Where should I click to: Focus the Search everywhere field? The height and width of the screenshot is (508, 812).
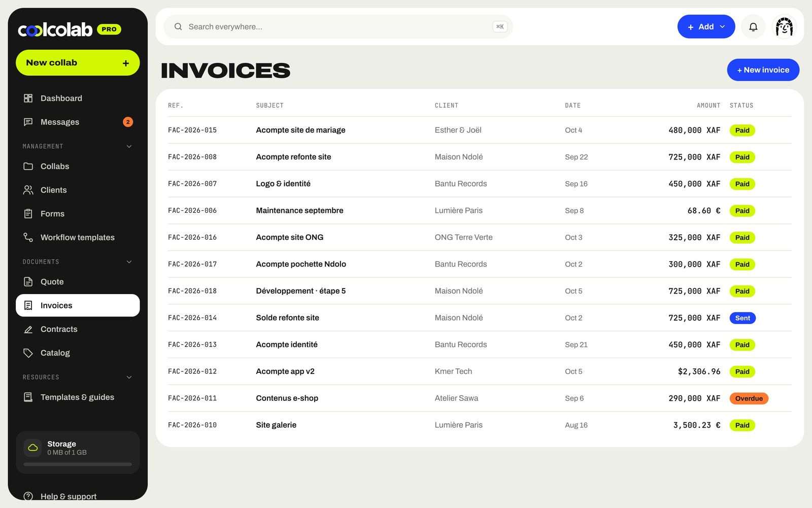(x=338, y=26)
